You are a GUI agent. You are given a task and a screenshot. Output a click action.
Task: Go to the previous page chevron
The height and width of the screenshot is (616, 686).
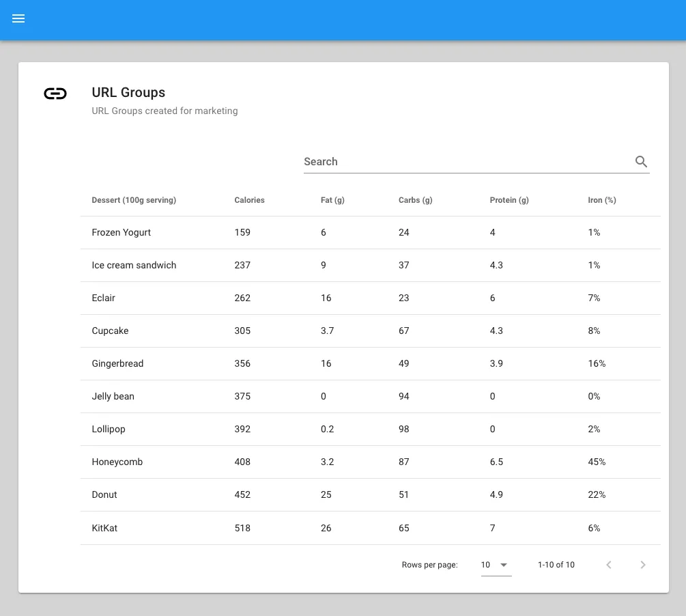click(x=609, y=565)
